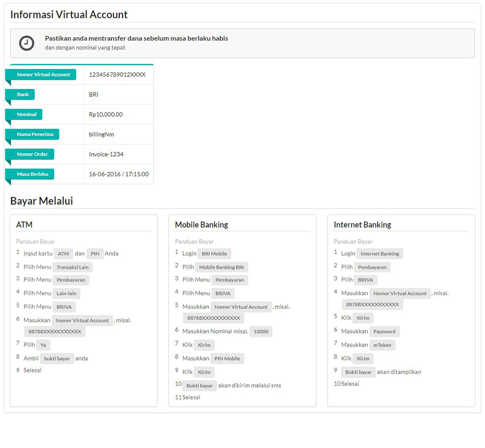Select the Lain-lain menu badge in ATM steps

tap(66, 293)
